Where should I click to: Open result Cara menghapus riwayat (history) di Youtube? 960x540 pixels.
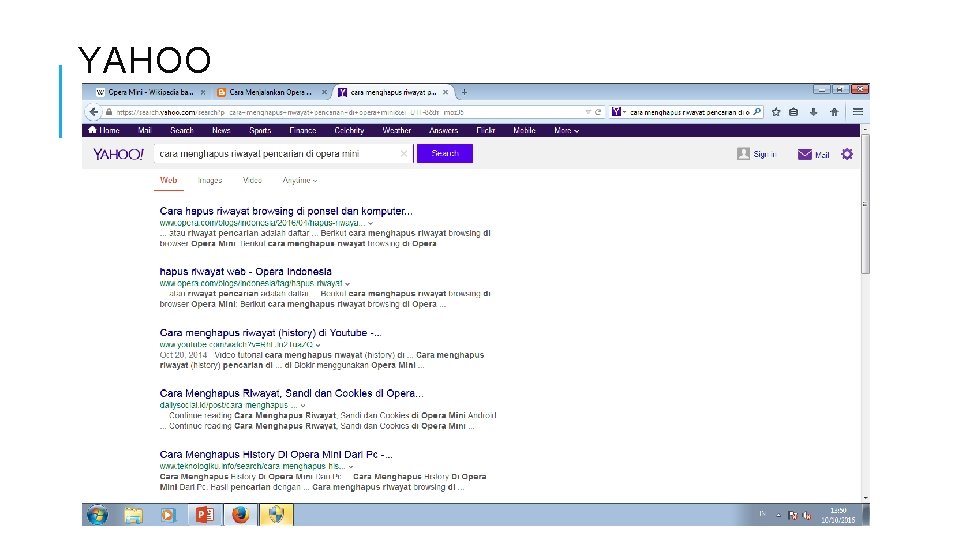pos(271,333)
